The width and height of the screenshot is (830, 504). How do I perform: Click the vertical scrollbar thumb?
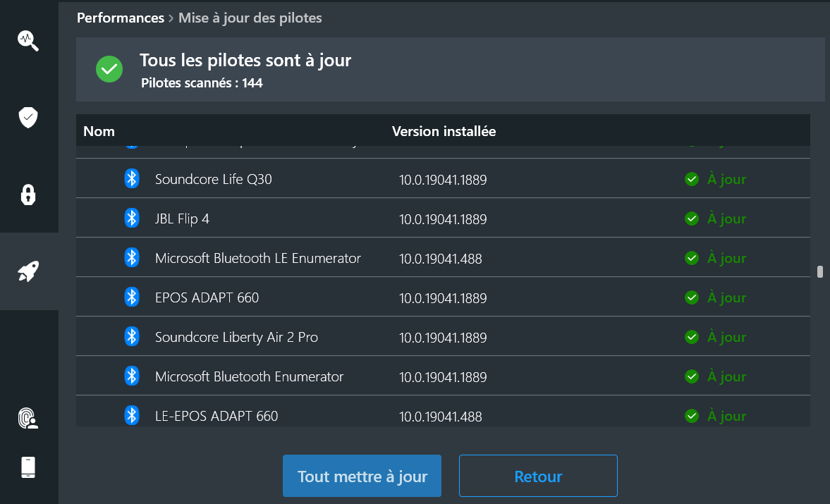[819, 271]
